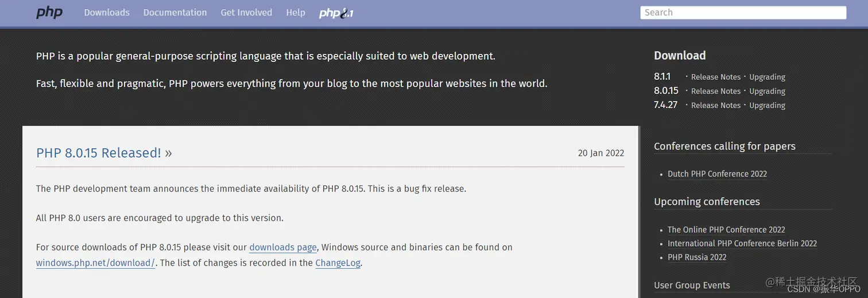This screenshot has height=298, width=868.
Task: Click the Conferences calling for papers heading
Action: [x=724, y=146]
